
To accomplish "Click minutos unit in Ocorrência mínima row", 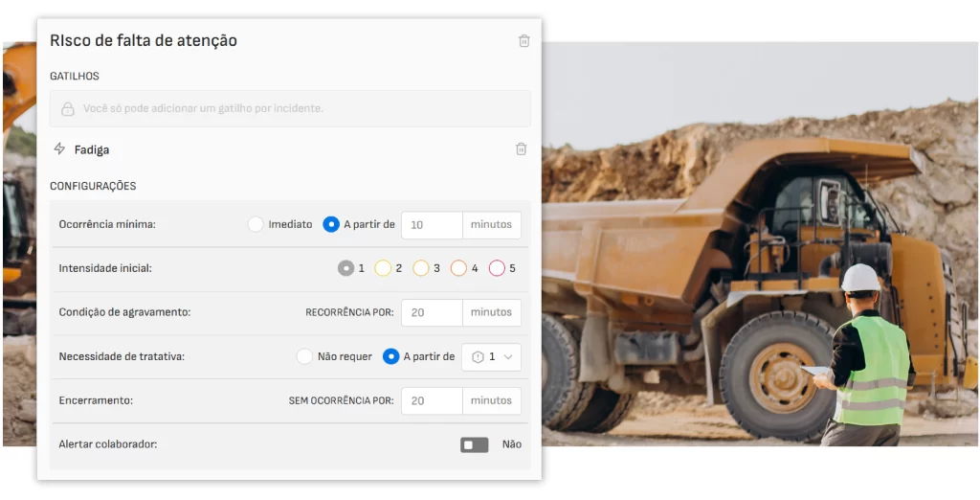I will [x=491, y=225].
